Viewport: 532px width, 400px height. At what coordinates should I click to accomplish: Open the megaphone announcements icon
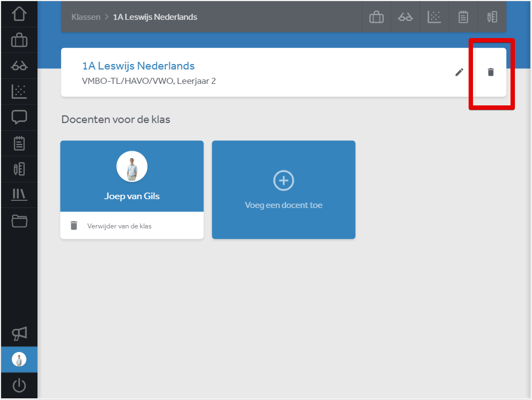click(19, 334)
